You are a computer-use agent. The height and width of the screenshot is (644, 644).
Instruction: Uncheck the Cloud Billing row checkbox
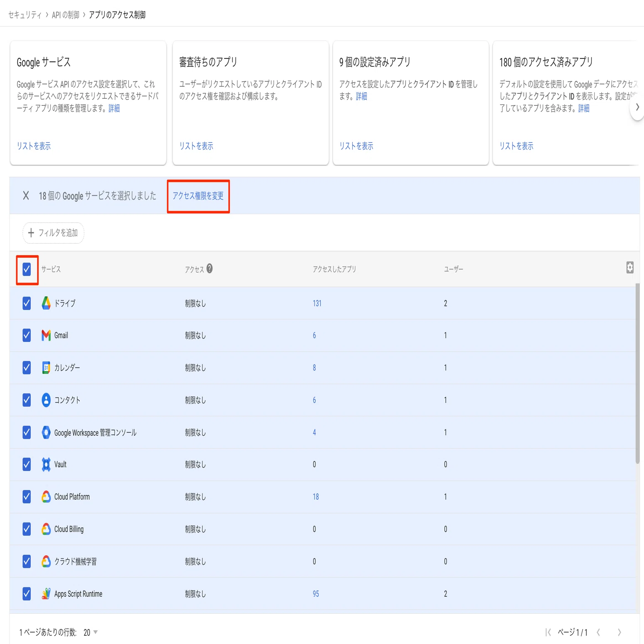[27, 529]
